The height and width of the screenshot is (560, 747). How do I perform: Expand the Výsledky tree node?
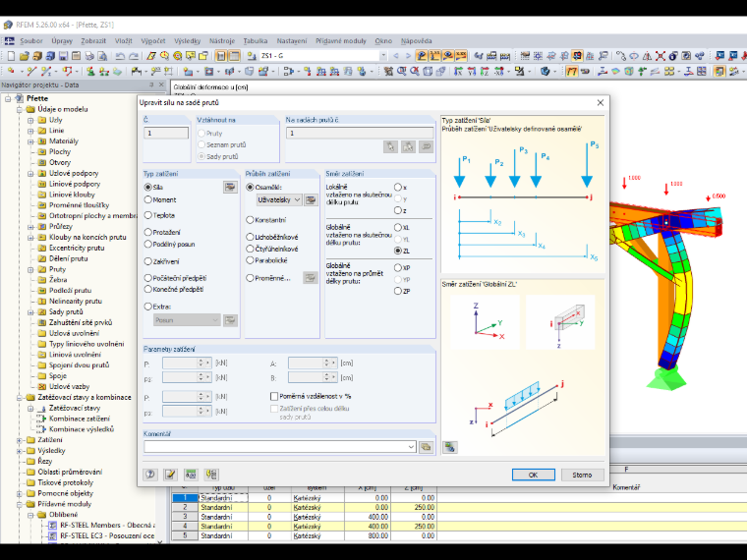[19, 451]
